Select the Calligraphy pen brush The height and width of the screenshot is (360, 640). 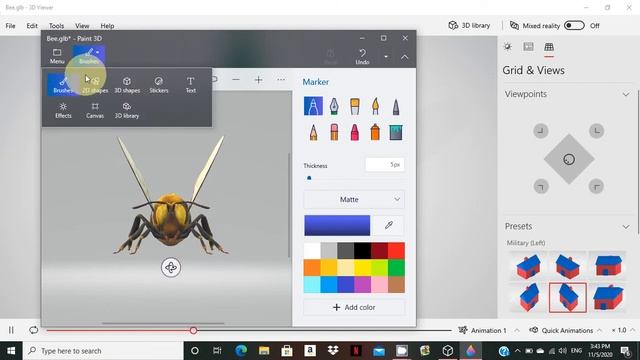click(x=334, y=106)
